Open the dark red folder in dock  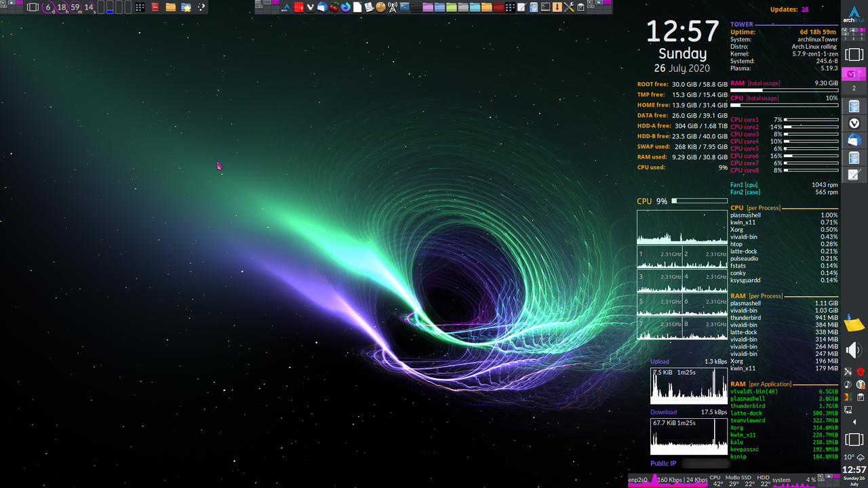tap(498, 7)
